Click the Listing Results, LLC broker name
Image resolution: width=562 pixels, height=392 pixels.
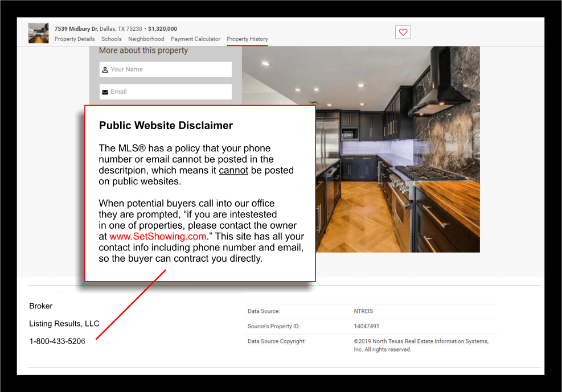(63, 323)
